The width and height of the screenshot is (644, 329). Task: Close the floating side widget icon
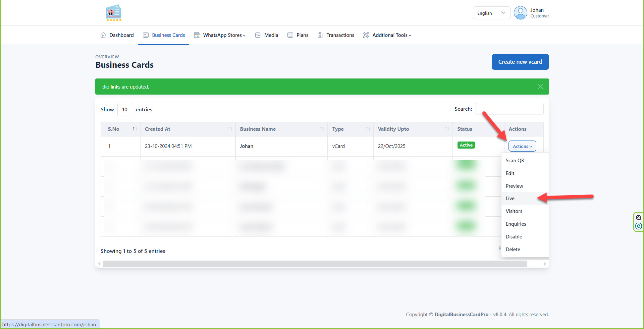638,218
